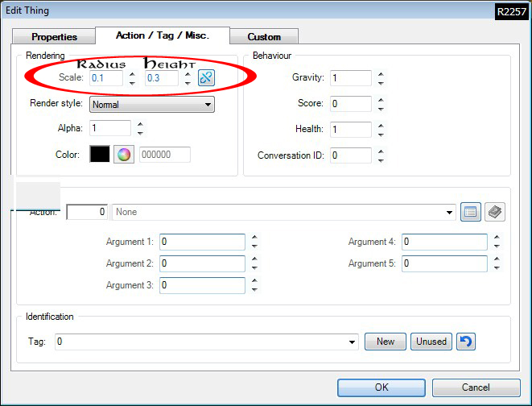
Task: Click the OK button
Action: pos(381,387)
